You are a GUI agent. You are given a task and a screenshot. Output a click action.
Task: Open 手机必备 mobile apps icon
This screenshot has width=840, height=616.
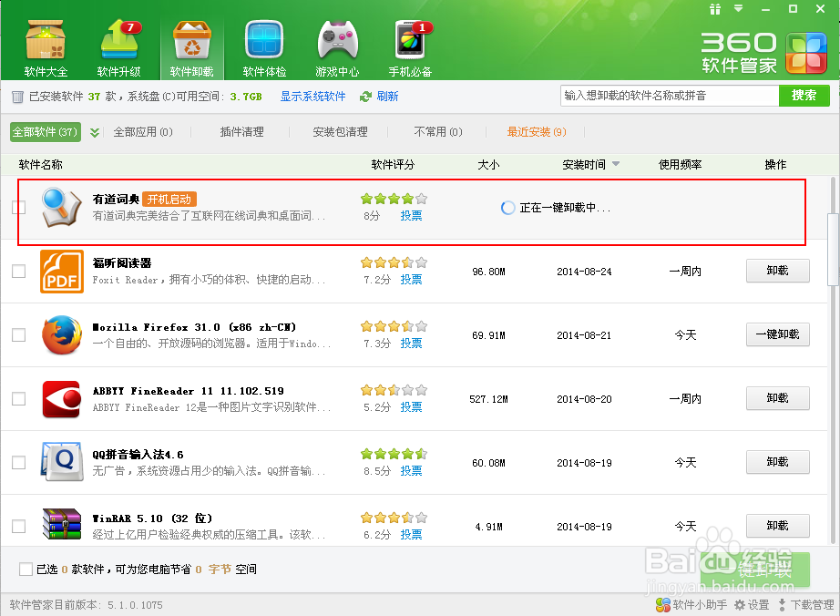(x=410, y=41)
